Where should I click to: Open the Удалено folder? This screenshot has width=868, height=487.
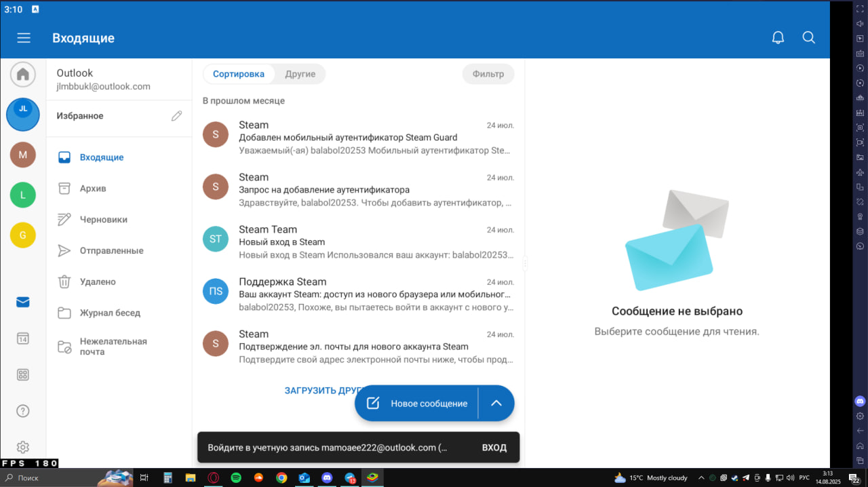point(119,281)
